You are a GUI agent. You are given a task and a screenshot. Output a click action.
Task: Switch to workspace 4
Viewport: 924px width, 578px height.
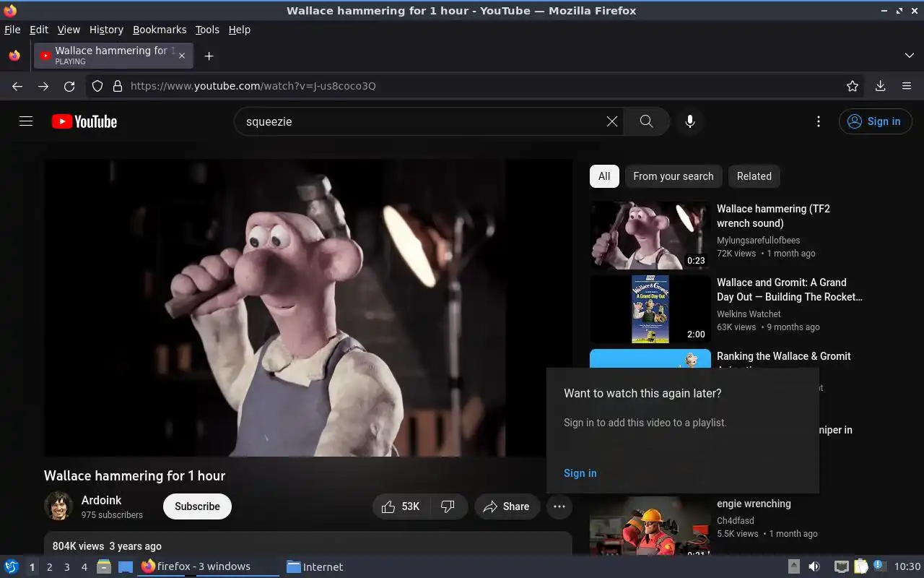(x=84, y=567)
